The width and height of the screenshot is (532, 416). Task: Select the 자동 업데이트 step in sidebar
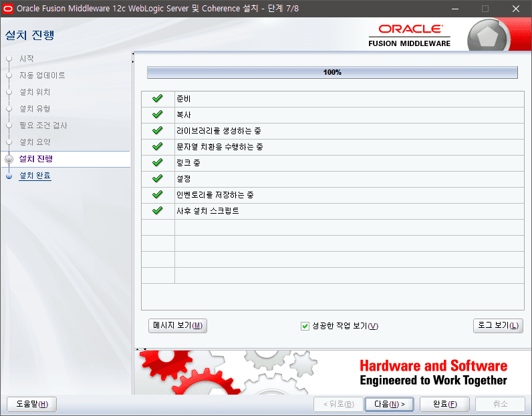(42, 75)
